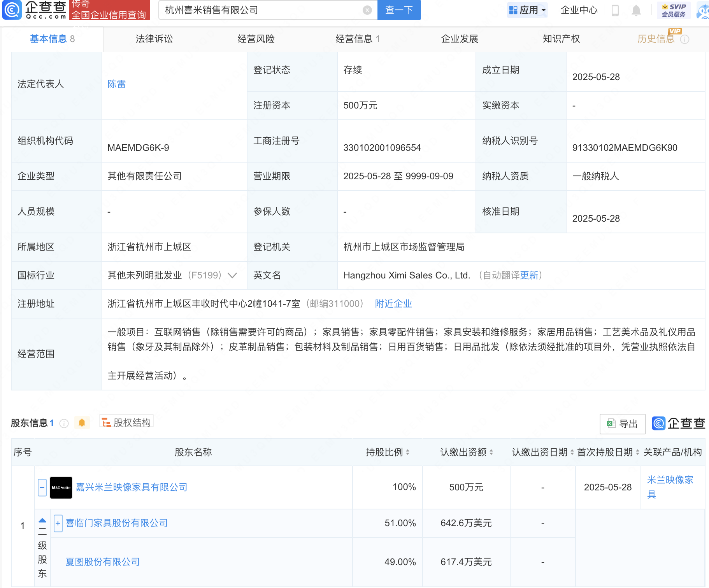Click the info icon next to 股东信息
Viewport: 709px width, 588px height.
pos(64,423)
